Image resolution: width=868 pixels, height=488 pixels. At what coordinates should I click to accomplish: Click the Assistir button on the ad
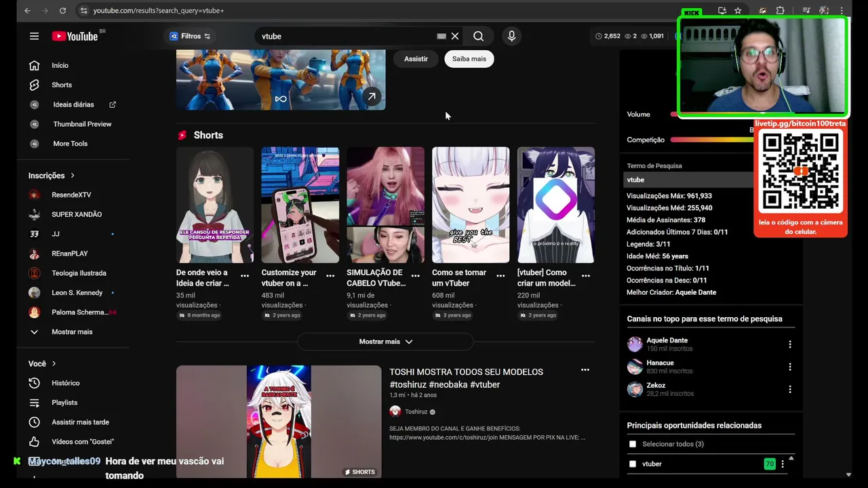(416, 59)
